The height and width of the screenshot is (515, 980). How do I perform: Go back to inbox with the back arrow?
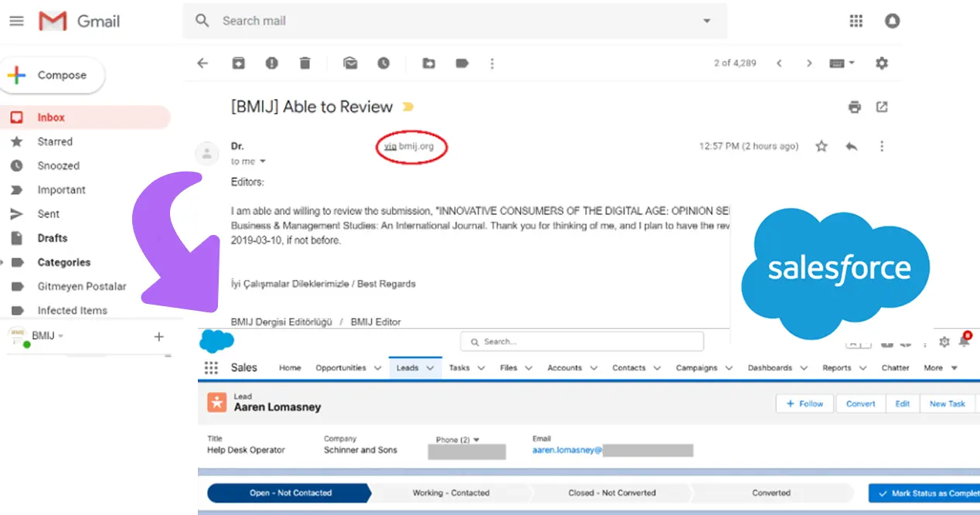[202, 63]
